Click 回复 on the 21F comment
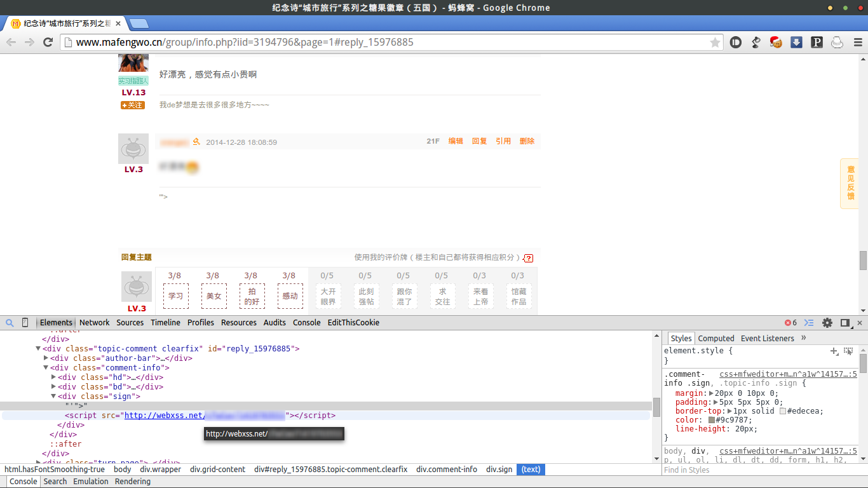The image size is (868, 488). (479, 141)
